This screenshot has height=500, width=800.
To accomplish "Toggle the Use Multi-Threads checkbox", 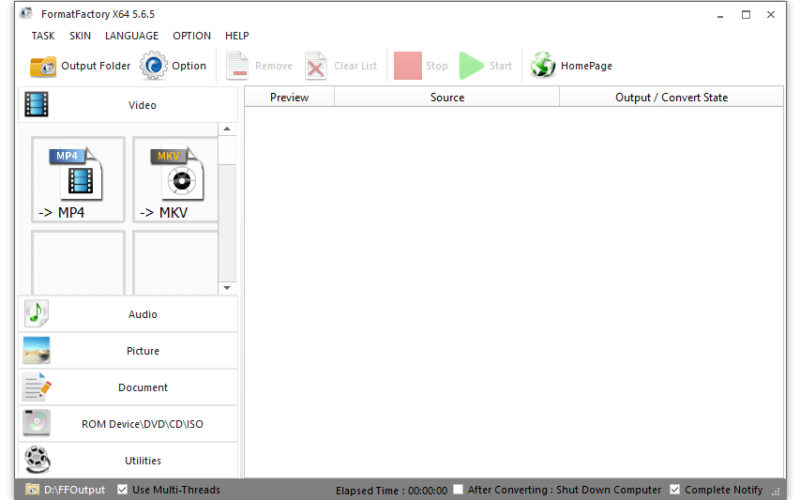I will (x=122, y=490).
